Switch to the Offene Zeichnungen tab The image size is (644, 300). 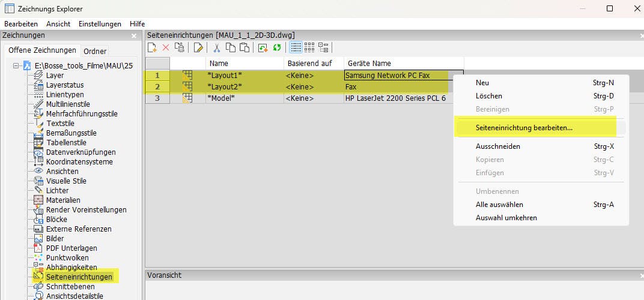pyautogui.click(x=42, y=50)
